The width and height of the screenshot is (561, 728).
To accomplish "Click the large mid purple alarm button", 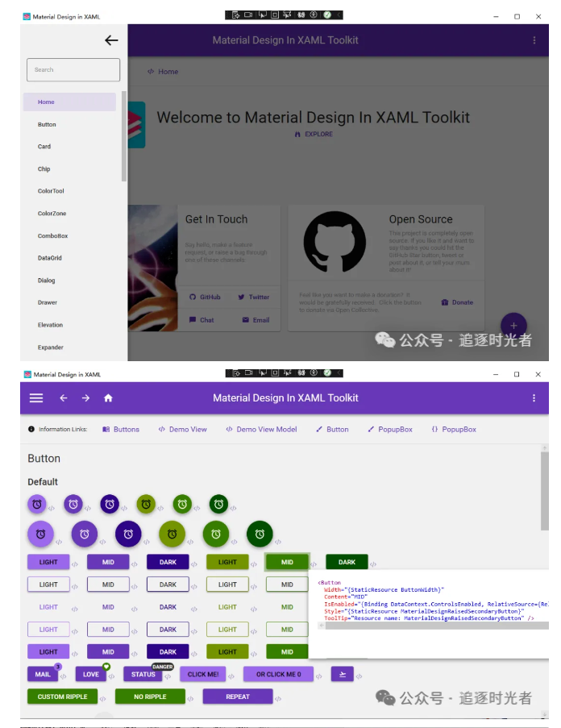I will [85, 534].
